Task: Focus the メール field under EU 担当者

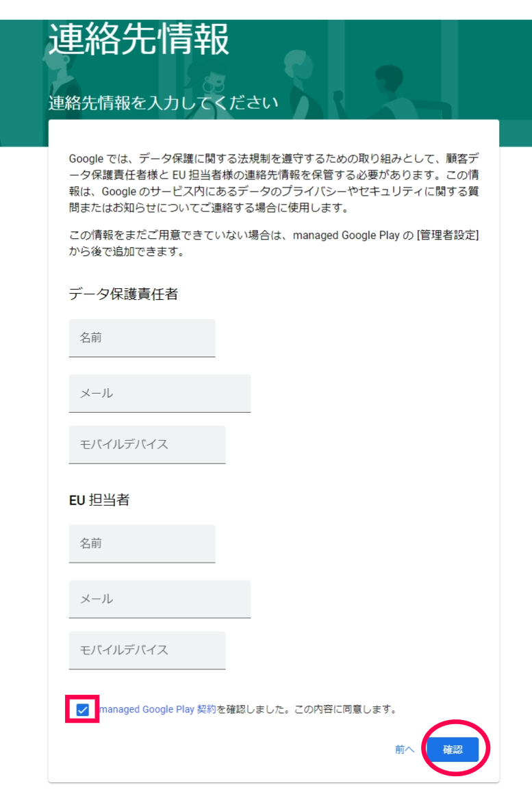Action: click(x=160, y=599)
